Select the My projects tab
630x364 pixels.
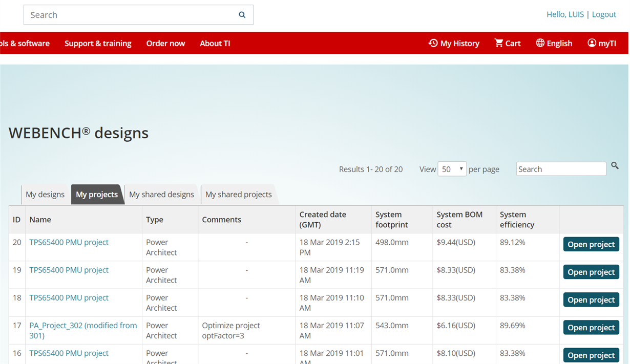pos(97,195)
